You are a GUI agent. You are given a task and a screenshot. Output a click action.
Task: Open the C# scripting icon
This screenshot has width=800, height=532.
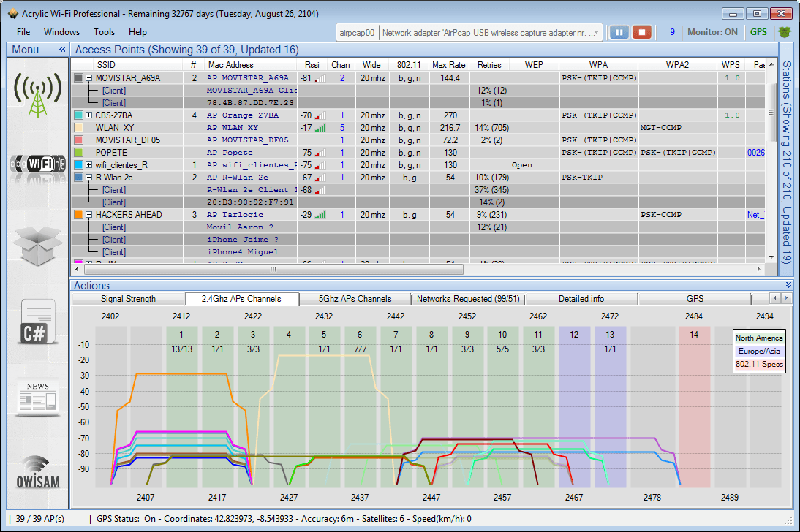tap(38, 322)
